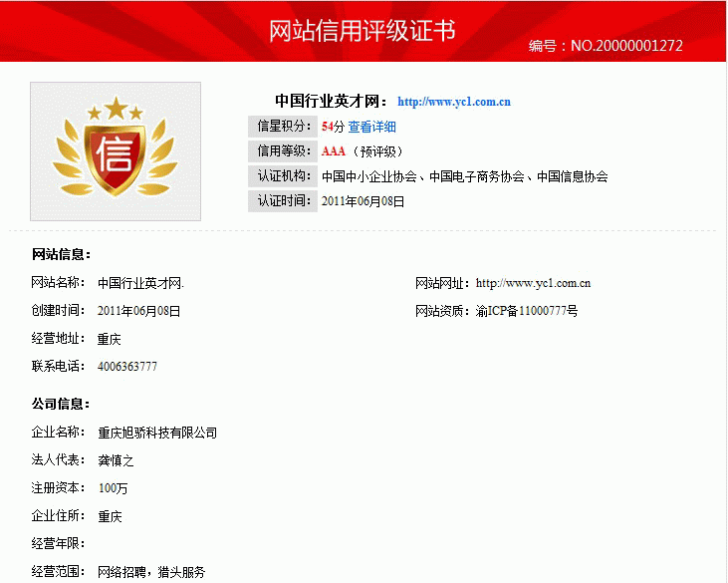The image size is (728, 583).
Task: Click the 网站网址 URL value in website info
Action: point(534,284)
